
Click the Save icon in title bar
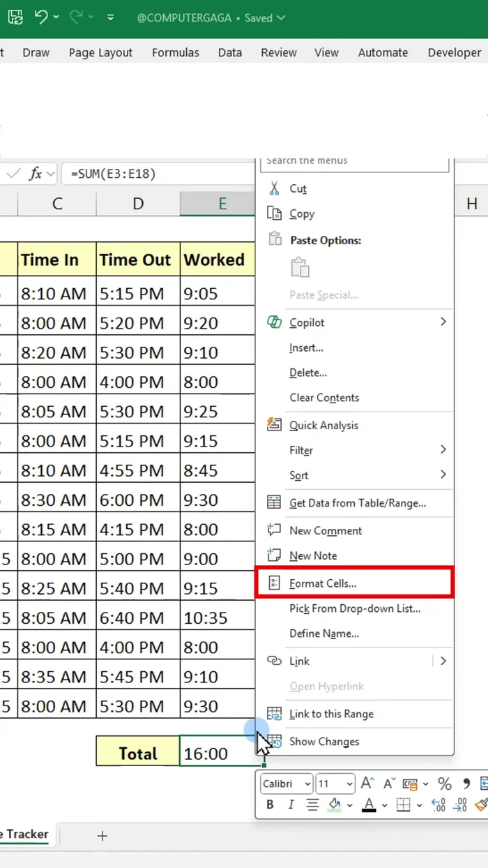(x=15, y=17)
